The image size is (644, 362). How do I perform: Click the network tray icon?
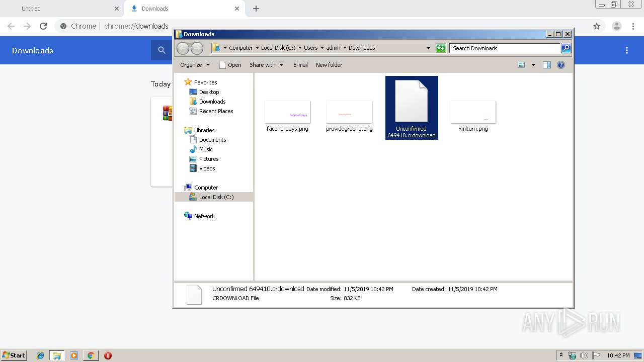coord(572,355)
